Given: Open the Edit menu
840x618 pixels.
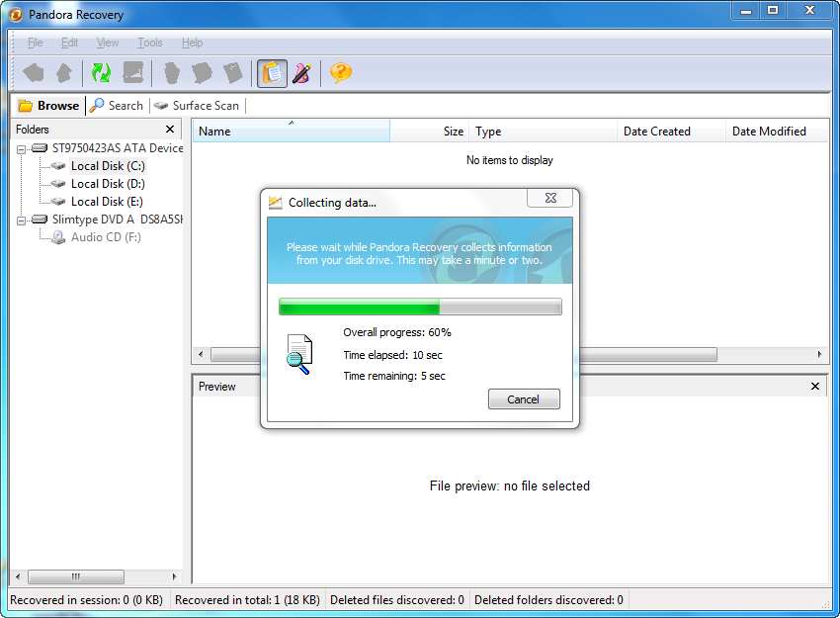Looking at the screenshot, I should click(69, 43).
